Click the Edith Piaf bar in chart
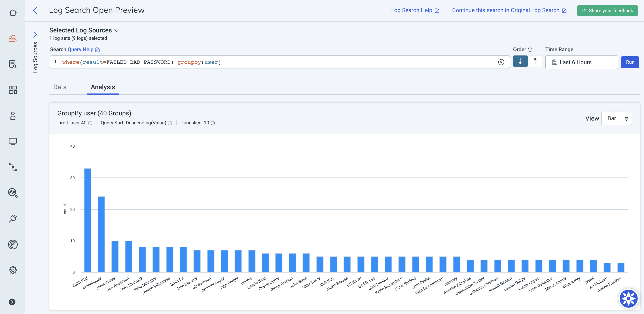Screen dimensions: 644x314 tap(87, 220)
